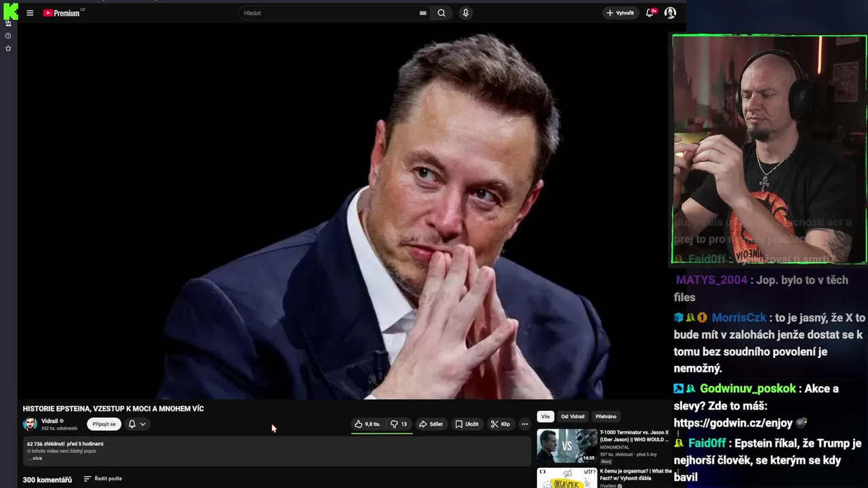Click the streamer webcam overlay
Screen dimensions: 868x488
[x=770, y=149]
